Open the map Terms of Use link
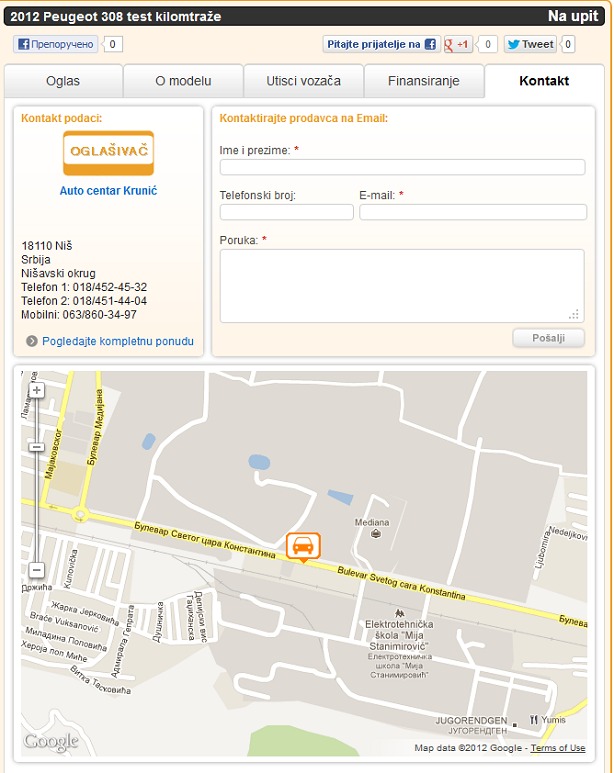614x773 pixels. (x=557, y=748)
